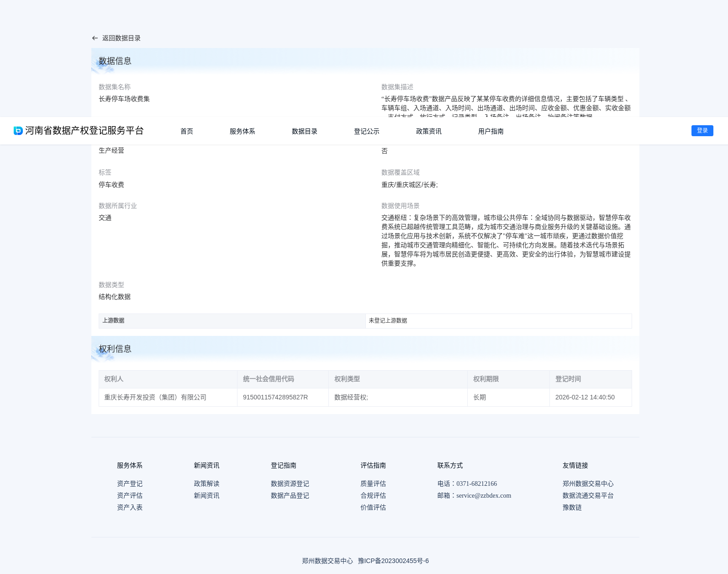Open footer link 合规评估
Image resolution: width=728 pixels, height=574 pixels.
click(x=373, y=495)
